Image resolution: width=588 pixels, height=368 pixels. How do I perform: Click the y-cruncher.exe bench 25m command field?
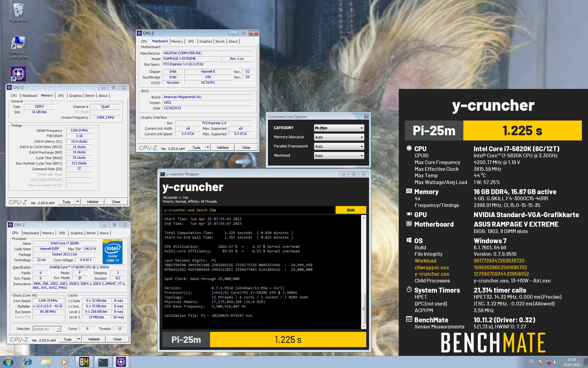tap(248, 210)
